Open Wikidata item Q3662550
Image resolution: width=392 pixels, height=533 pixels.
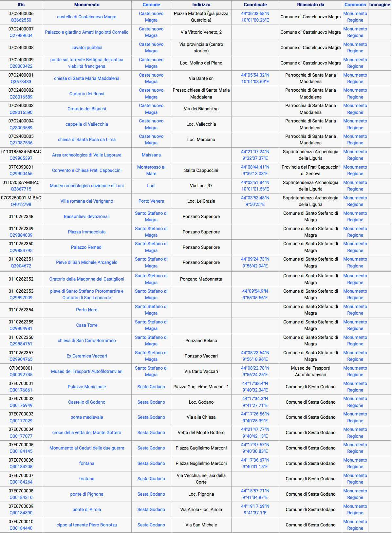pyautogui.click(x=21, y=20)
